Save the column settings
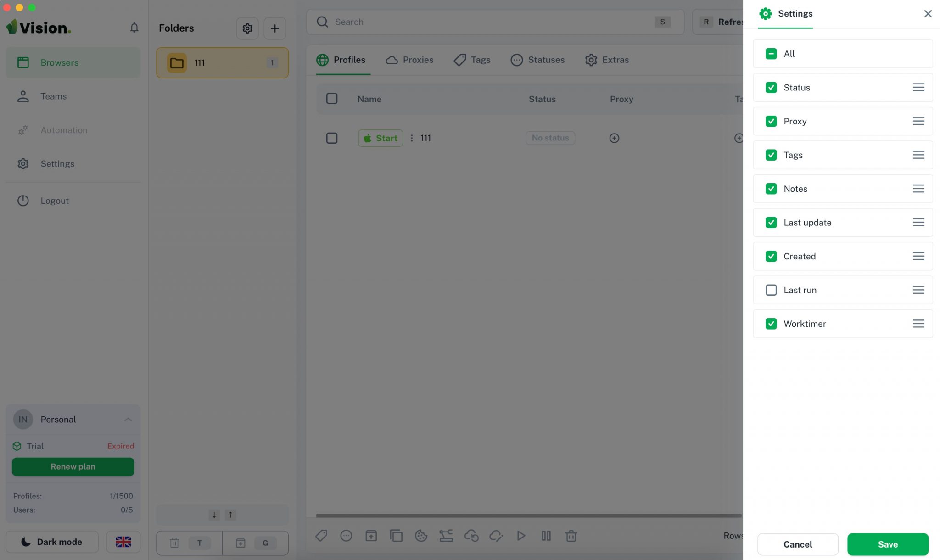The height and width of the screenshot is (560, 940). click(888, 544)
